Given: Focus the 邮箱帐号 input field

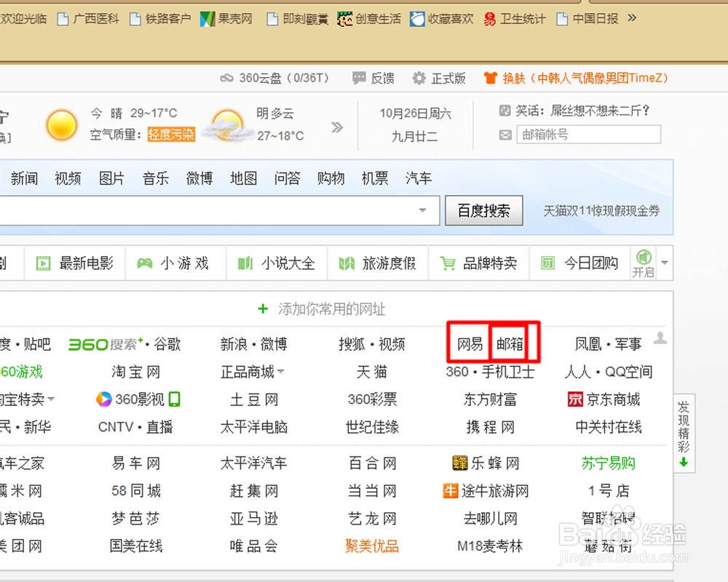Looking at the screenshot, I should (x=589, y=135).
